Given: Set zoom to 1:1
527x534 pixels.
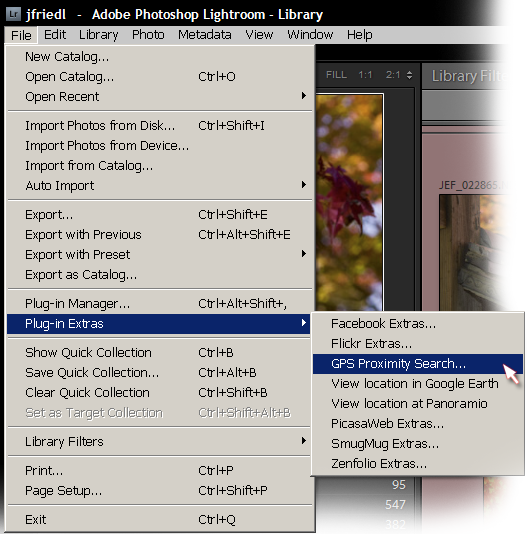Looking at the screenshot, I should 365,75.
